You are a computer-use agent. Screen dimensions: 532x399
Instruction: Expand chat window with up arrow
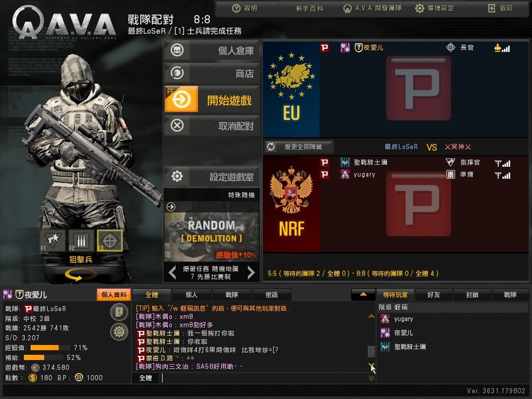363,295
